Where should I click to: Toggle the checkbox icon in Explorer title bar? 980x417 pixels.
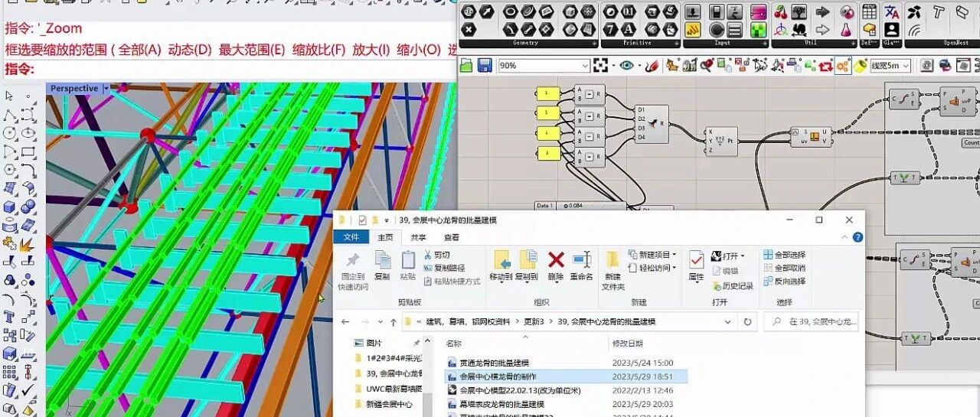(362, 220)
